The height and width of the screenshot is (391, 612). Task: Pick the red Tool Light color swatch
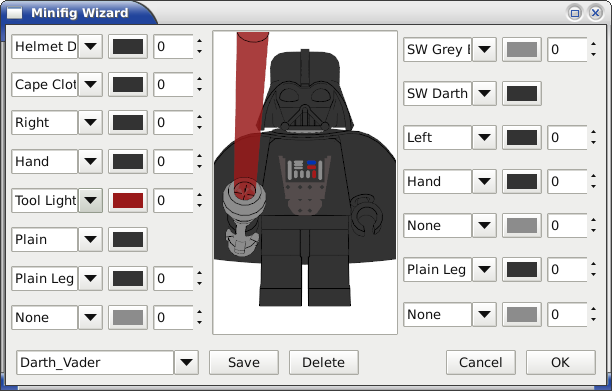point(128,201)
